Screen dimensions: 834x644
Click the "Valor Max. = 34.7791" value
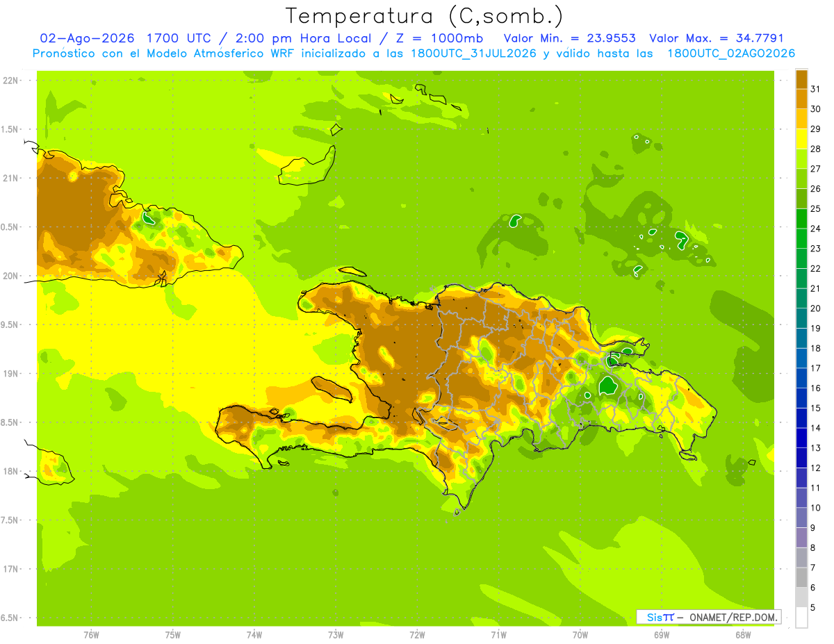pyautogui.click(x=717, y=38)
